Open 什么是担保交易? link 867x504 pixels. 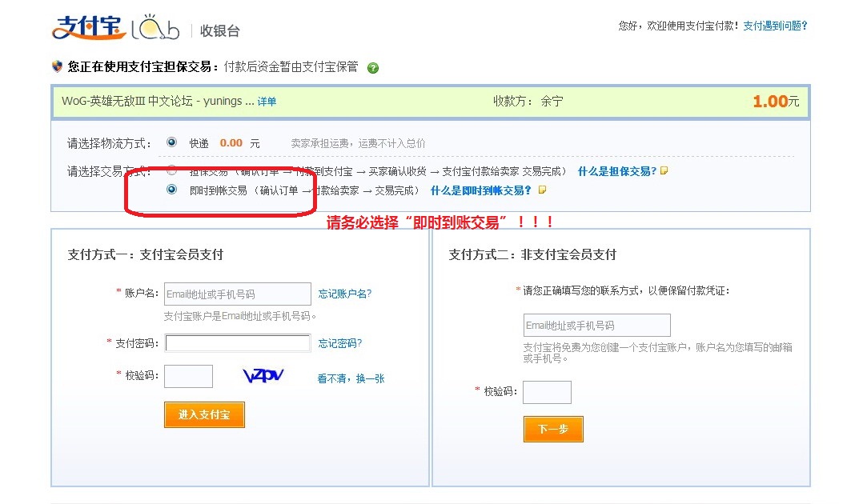tap(617, 171)
